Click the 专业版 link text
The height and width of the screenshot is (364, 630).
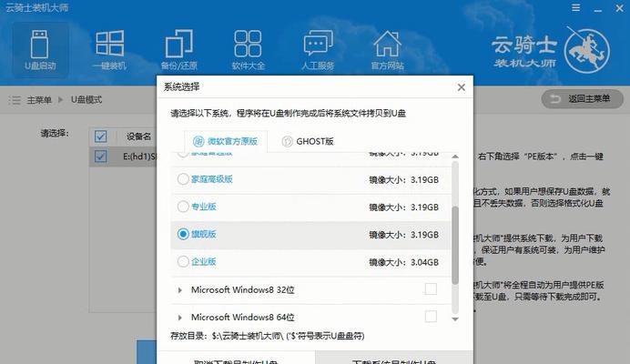tap(204, 207)
